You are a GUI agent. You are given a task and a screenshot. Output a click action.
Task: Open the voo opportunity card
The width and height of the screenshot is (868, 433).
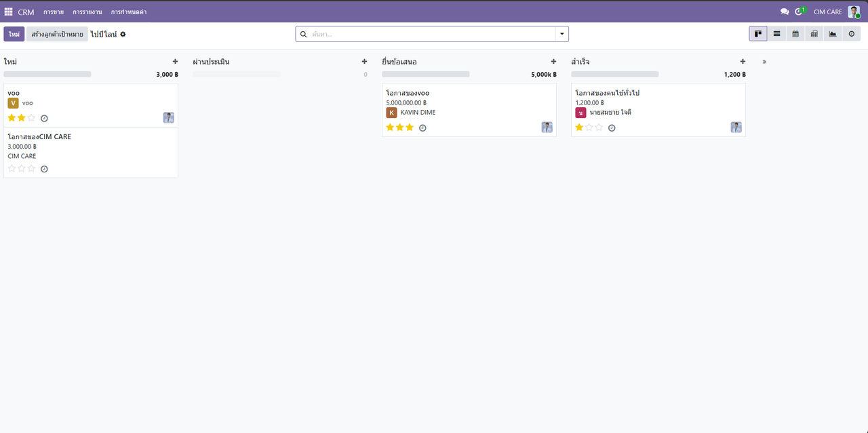[91, 105]
